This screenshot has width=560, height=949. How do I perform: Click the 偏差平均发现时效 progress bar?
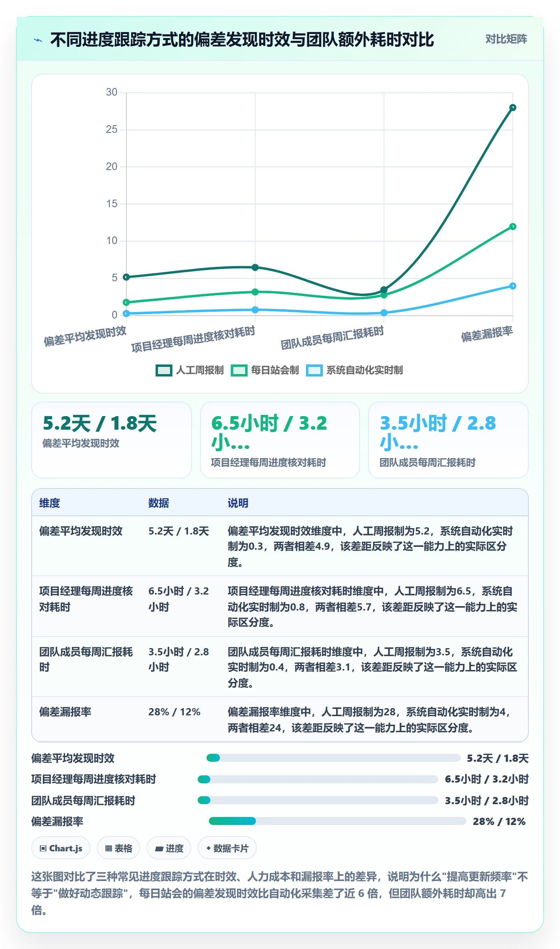pyautogui.click(x=333, y=758)
